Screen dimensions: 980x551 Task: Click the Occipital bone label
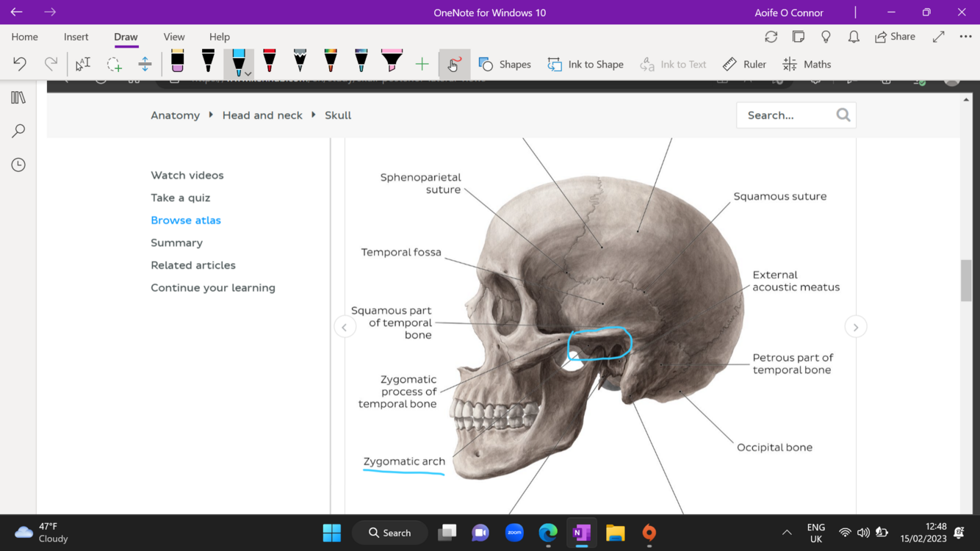click(x=774, y=447)
